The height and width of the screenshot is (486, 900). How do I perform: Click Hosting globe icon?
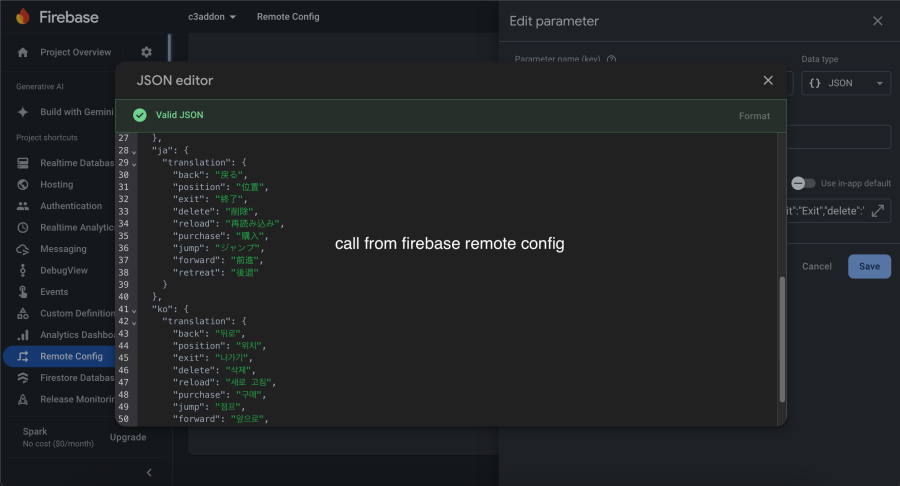point(23,185)
